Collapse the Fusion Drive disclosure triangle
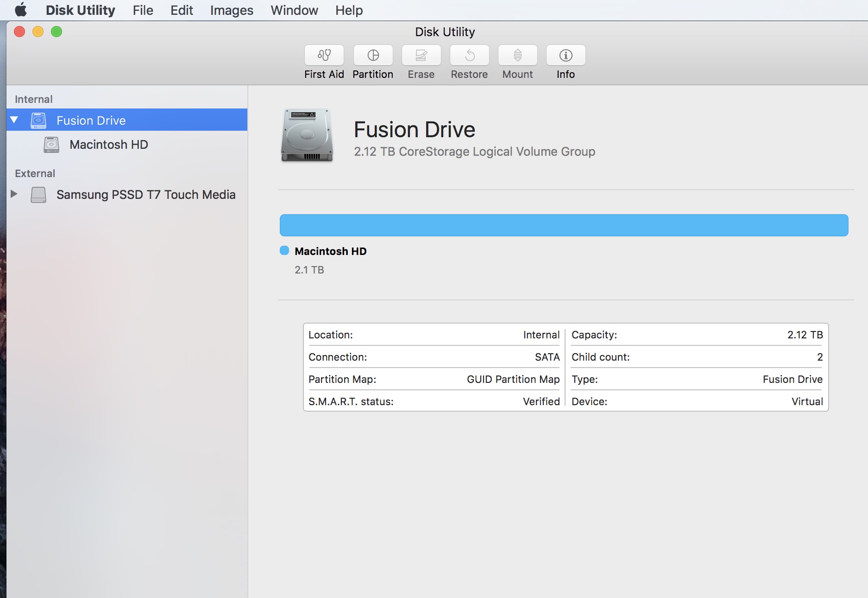 click(x=14, y=120)
